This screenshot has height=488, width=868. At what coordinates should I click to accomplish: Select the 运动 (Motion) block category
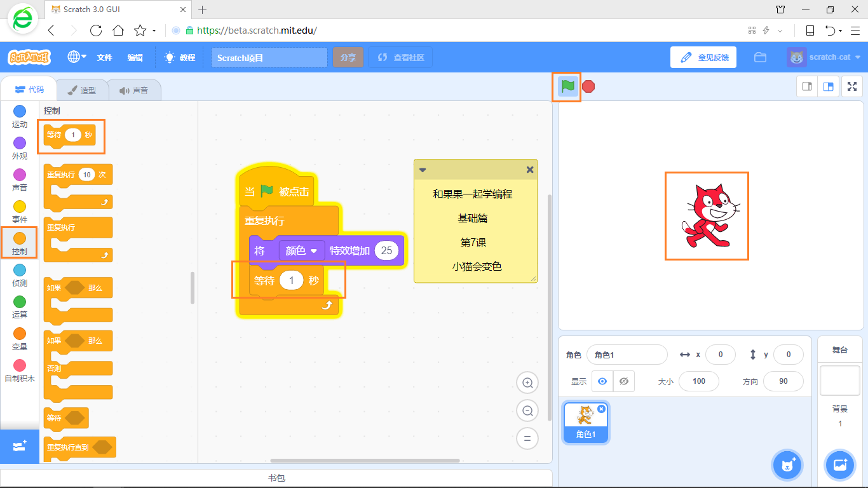tap(20, 117)
